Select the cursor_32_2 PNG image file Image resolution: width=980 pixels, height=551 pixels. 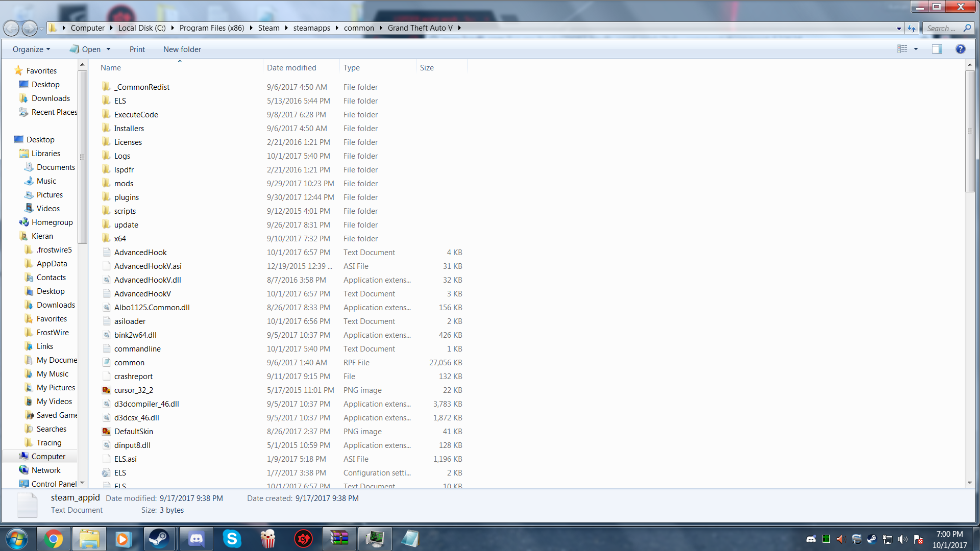[133, 390]
